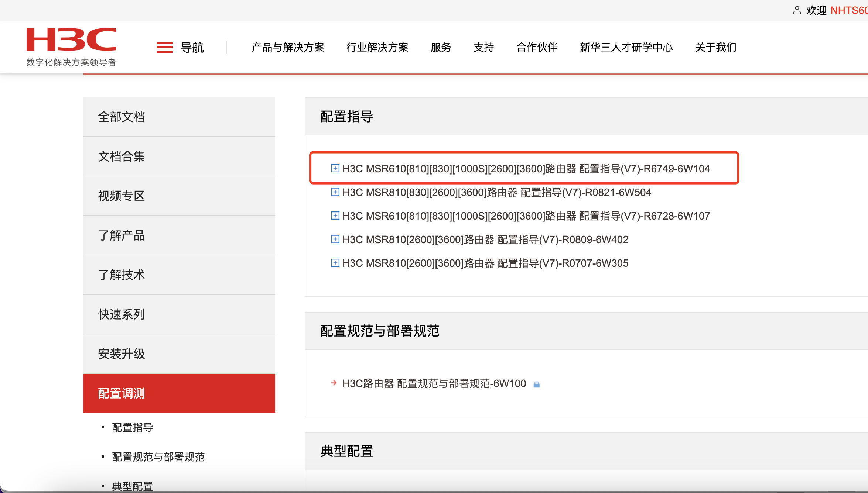
Task: Expand the R0707-6W305 configuration guide
Action: tap(335, 263)
